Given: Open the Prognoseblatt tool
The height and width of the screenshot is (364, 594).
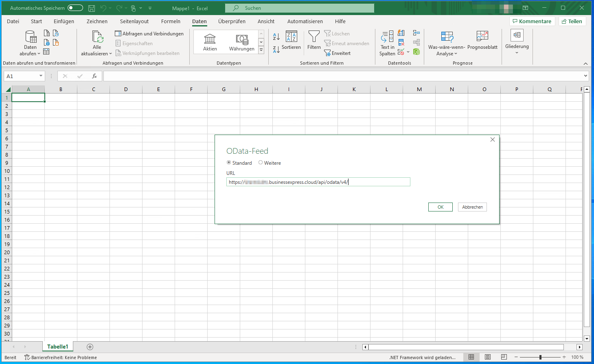Looking at the screenshot, I should click(x=482, y=37).
